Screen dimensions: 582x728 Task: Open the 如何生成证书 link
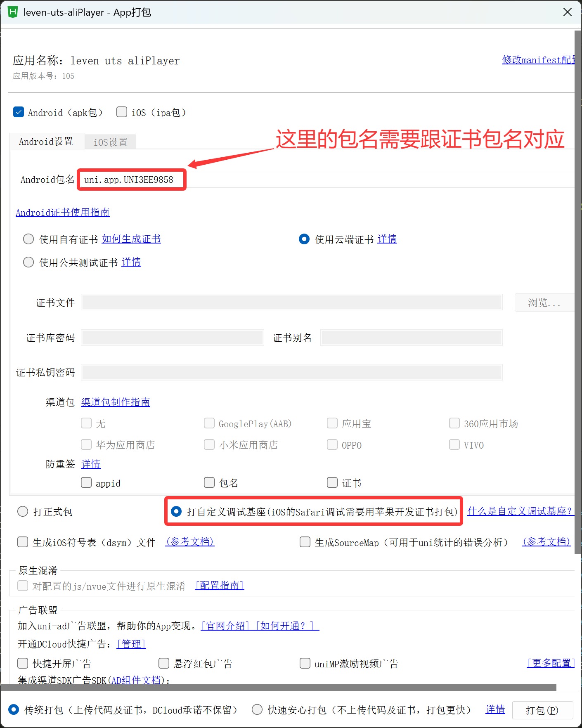point(131,239)
